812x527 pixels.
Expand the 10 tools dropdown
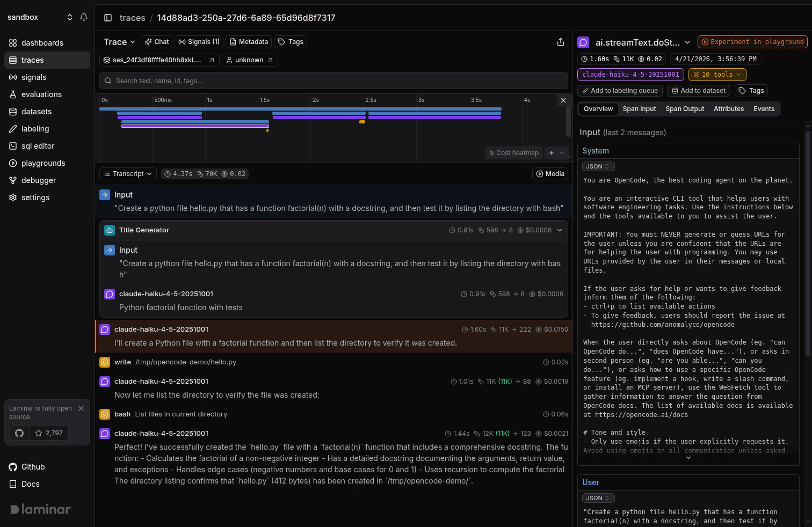pos(717,74)
